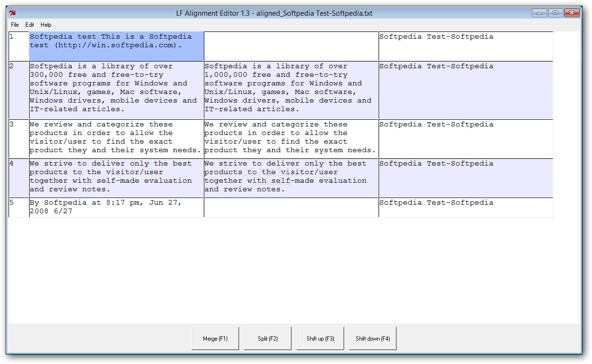Close the LF Alignment Editor window
Viewport: 592px width, 364px height.
(571, 13)
